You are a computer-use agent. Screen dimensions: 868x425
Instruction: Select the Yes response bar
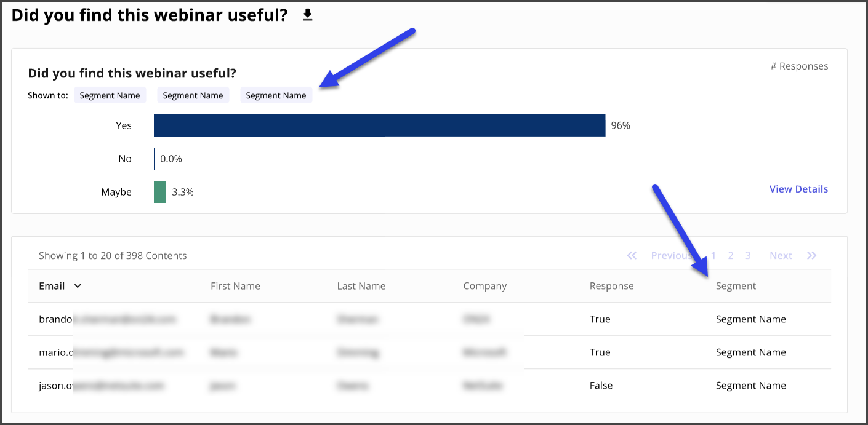[x=379, y=125]
